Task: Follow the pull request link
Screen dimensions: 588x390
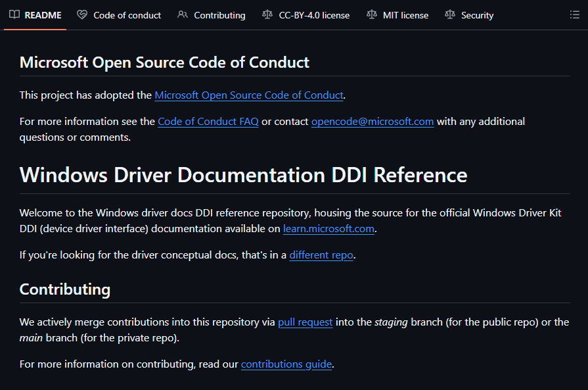Action: pos(305,322)
